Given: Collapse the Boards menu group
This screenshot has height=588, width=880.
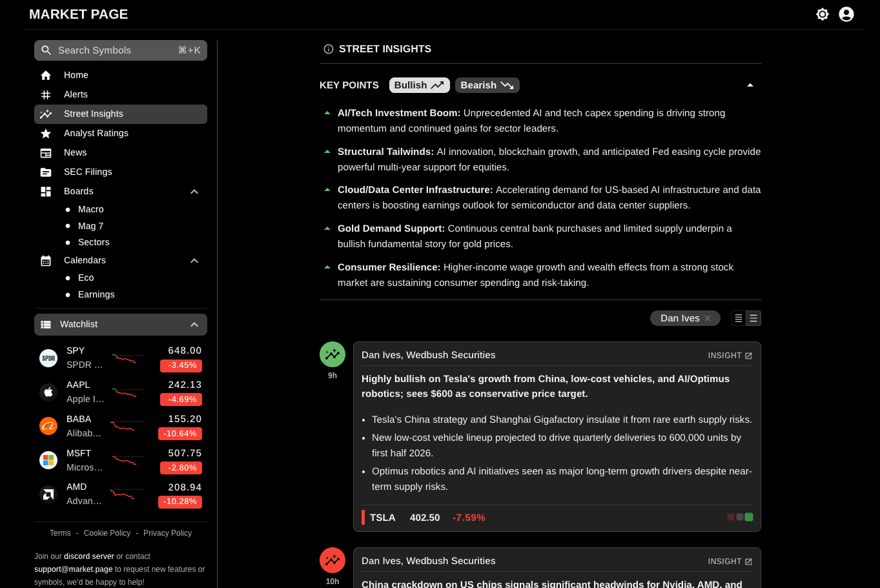Looking at the screenshot, I should click(x=194, y=192).
